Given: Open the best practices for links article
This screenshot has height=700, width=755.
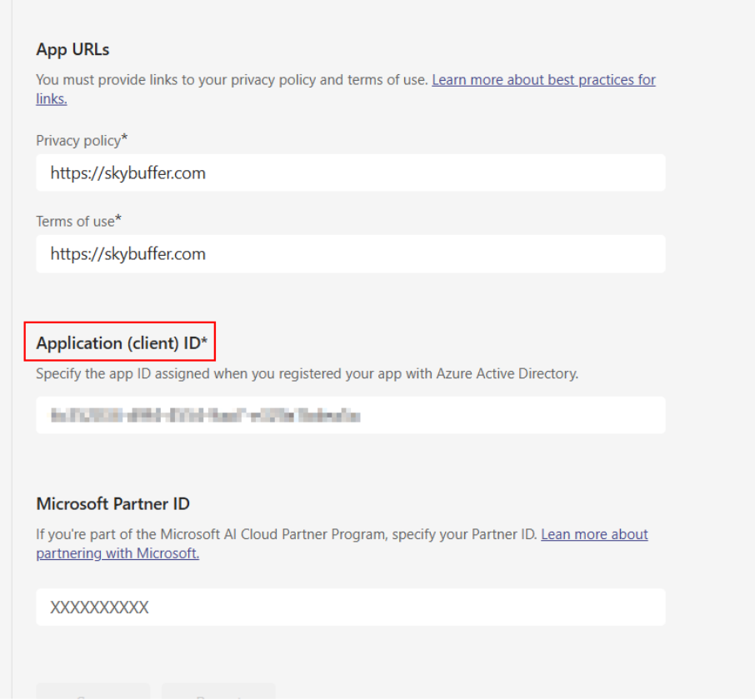Looking at the screenshot, I should point(543,80).
